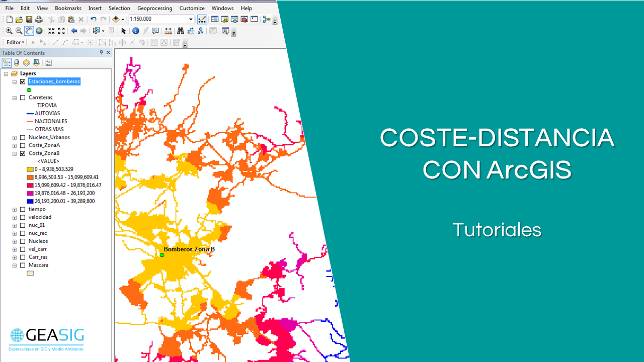Click the Go To XY tool
This screenshot has height=362, width=644.
click(201, 31)
